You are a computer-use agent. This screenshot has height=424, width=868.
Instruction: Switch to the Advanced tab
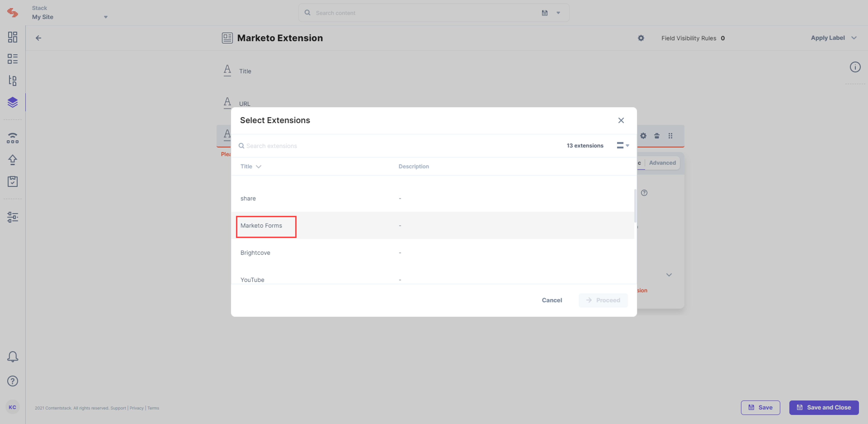(x=662, y=163)
